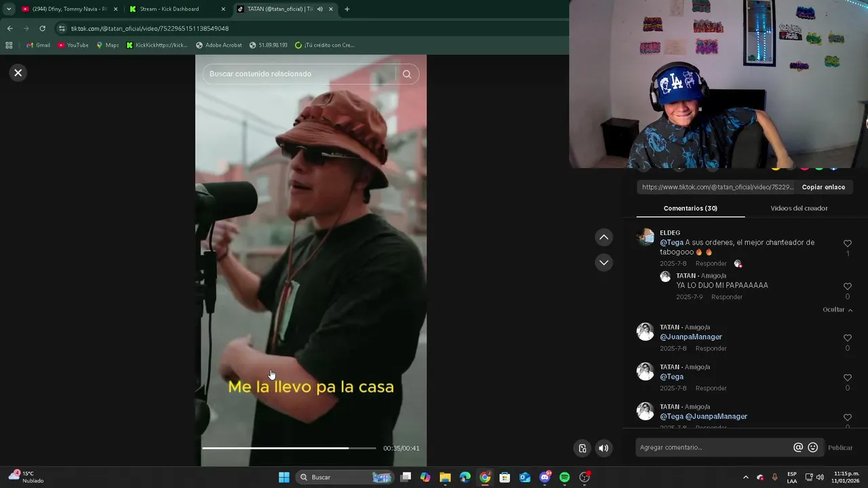868x488 pixels.
Task: Close the TikTok video viewer with X
Action: [x=18, y=73]
